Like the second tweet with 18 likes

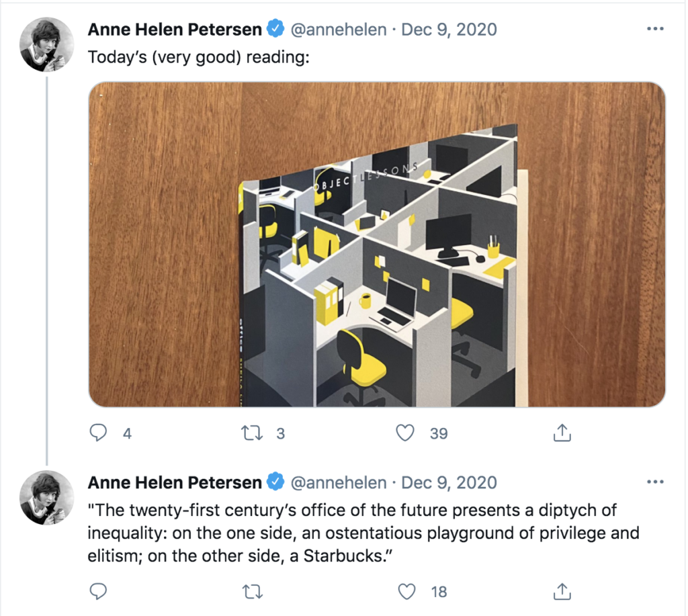(x=406, y=591)
